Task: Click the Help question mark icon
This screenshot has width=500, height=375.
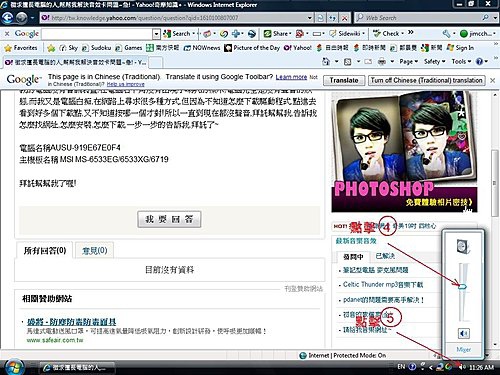Action: 479,61
